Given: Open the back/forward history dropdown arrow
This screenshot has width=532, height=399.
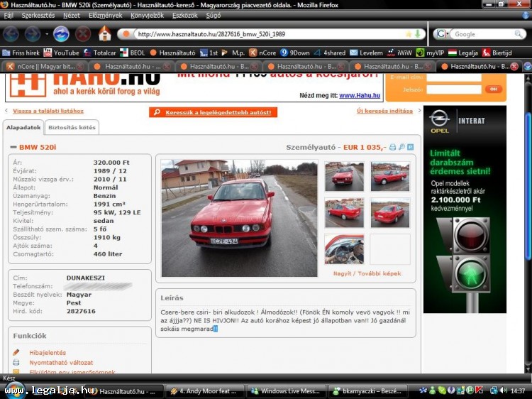Looking at the screenshot, I should pyautogui.click(x=47, y=34).
